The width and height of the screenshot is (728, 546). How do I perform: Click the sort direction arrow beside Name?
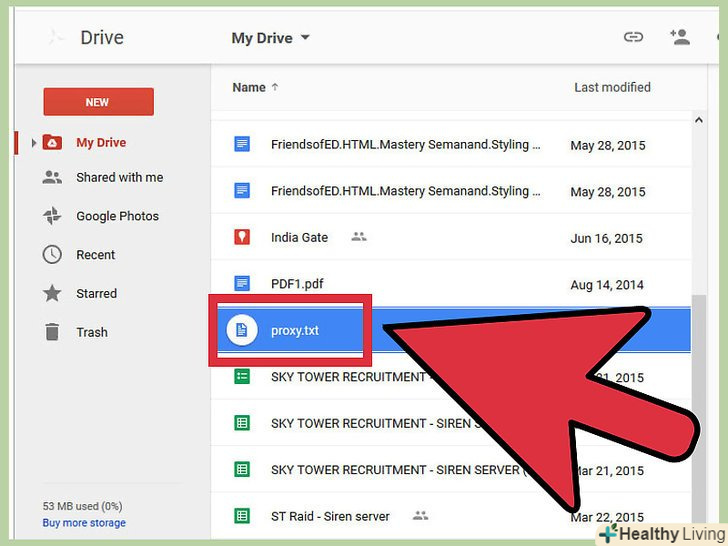pos(275,87)
